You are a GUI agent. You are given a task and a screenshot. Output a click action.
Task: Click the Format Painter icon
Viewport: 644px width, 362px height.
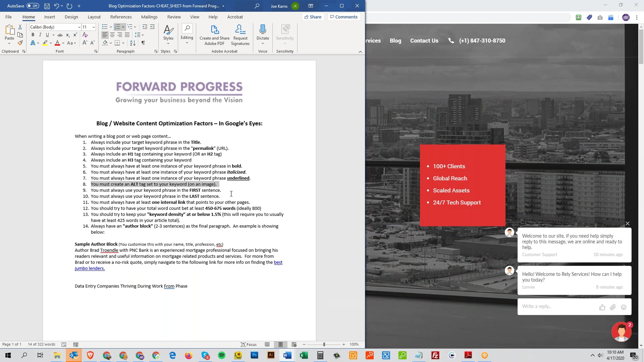tap(20, 43)
